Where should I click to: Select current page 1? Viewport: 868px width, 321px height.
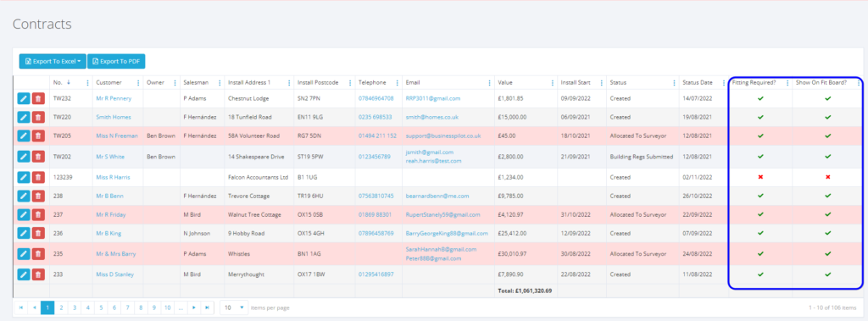click(47, 307)
